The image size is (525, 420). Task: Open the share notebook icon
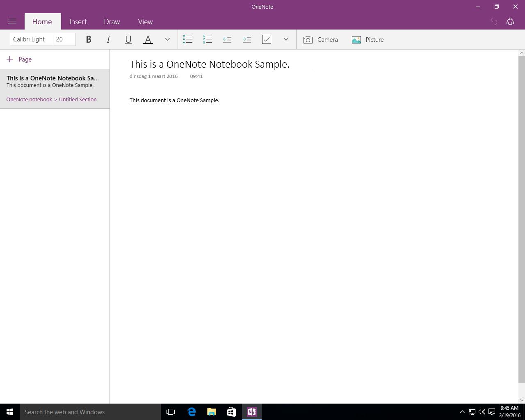[x=510, y=21]
